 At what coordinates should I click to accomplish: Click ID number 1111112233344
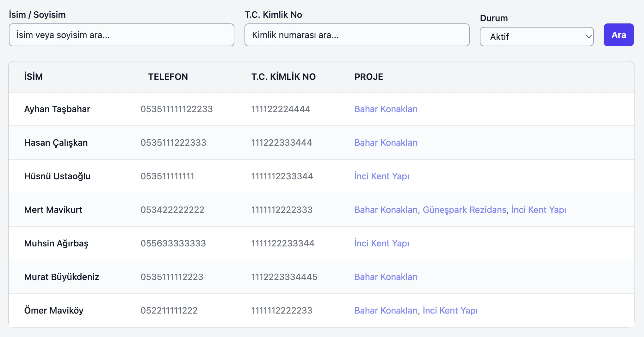[x=282, y=176]
